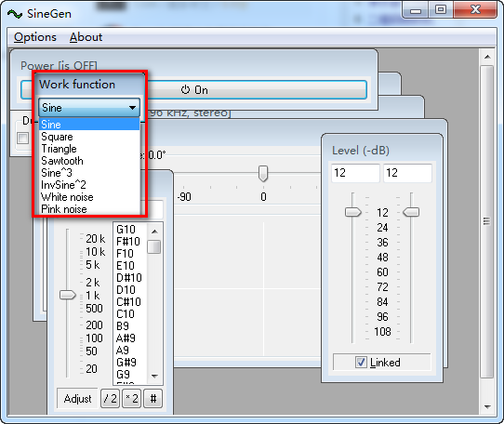Click the note list scrollbar thumb
Image resolution: width=504 pixels, height=424 pixels.
pyautogui.click(x=154, y=247)
